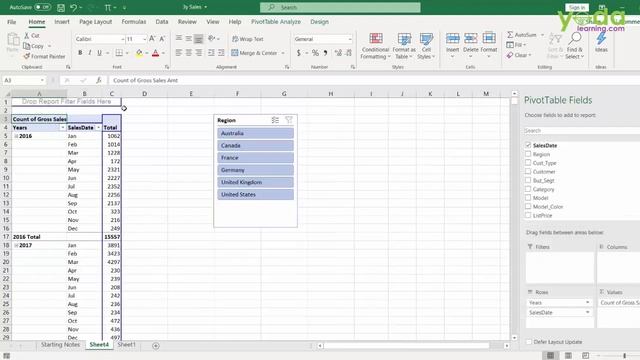Toggle Bold formatting

[80, 53]
